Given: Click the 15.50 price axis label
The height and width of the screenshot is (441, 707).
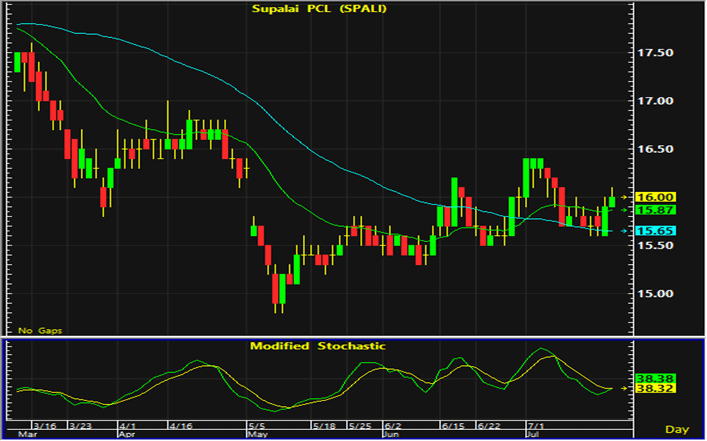Looking at the screenshot, I should [655, 246].
